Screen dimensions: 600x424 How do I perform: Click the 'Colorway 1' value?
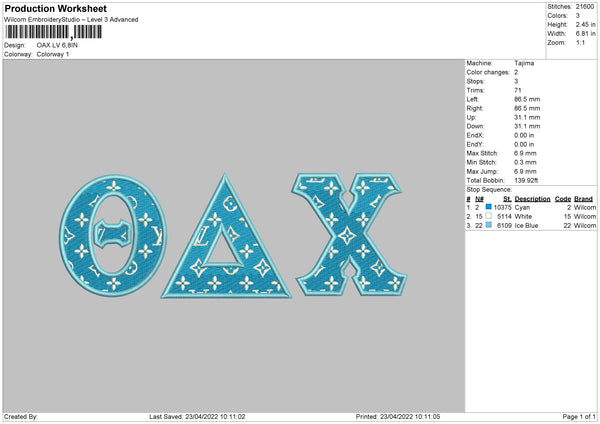53,54
